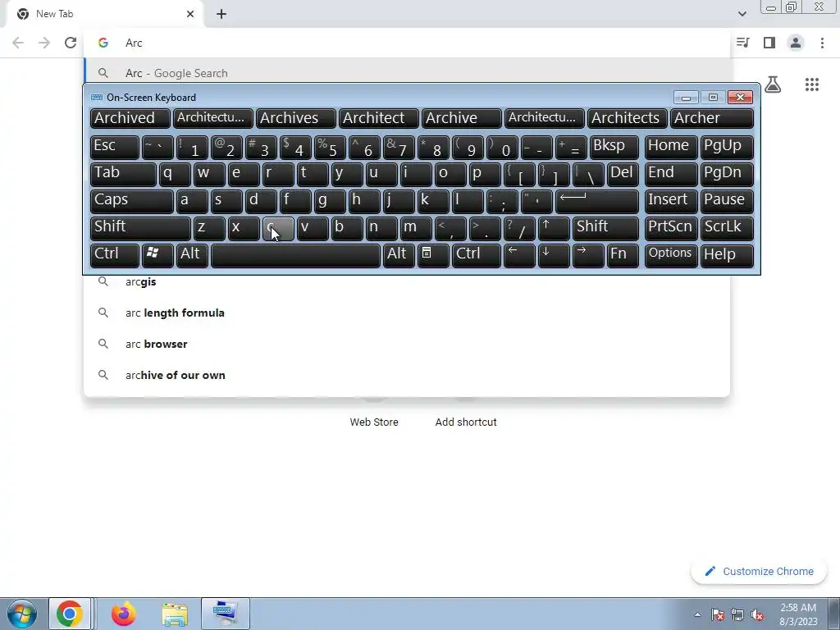Viewport: 840px width, 630px height.
Task: Select 'archive of our own' suggestion
Action: [x=408, y=375]
